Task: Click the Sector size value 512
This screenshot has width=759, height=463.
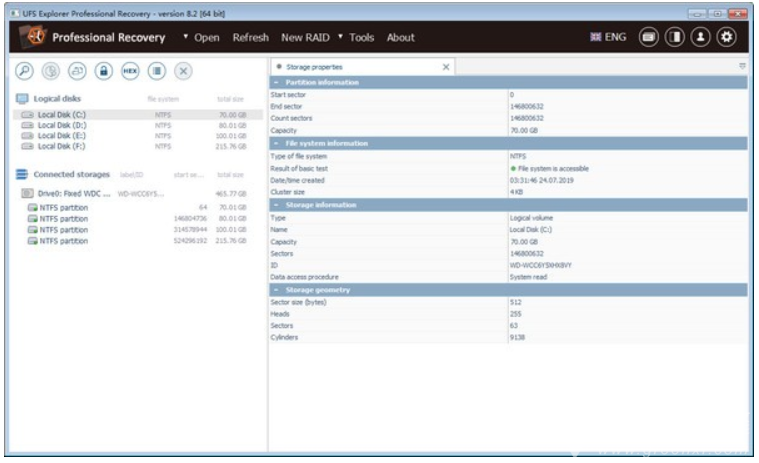Action: [516, 302]
